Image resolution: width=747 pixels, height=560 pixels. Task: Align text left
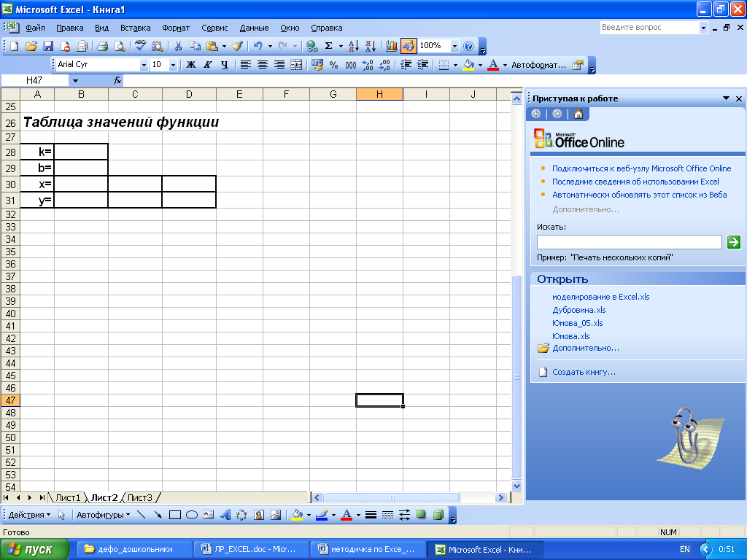[245, 65]
